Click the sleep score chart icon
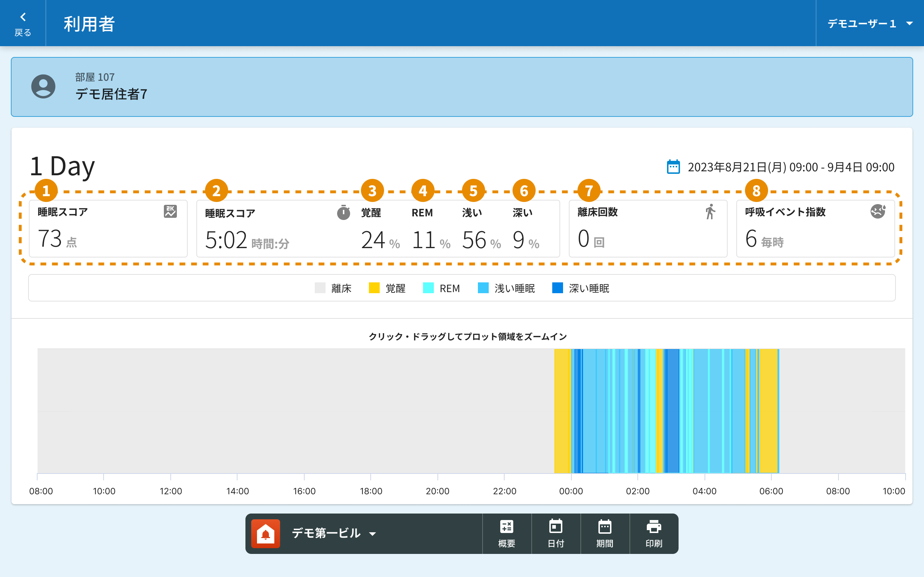924x577 pixels. (x=170, y=211)
